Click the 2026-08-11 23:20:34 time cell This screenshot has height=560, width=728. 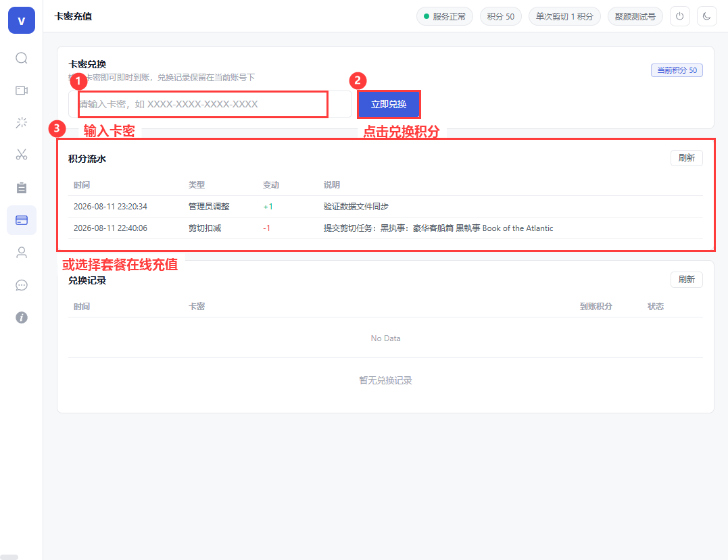point(110,207)
